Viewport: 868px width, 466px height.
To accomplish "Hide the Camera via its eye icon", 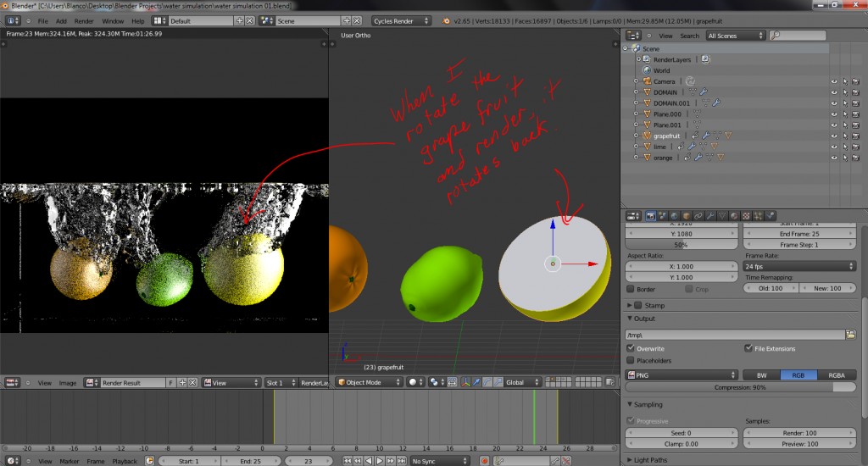I will 834,81.
